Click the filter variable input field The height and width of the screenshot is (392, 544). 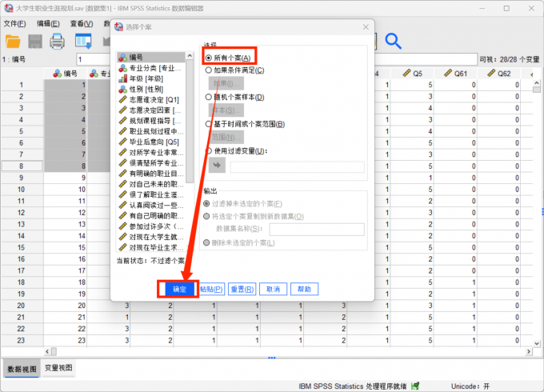tap(298, 167)
